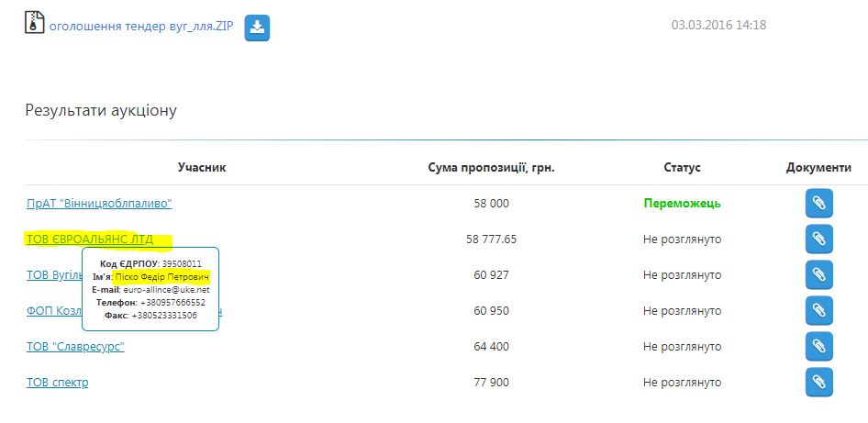Open the ФОП Козл participant link
Image resolution: width=868 pixels, height=423 pixels.
[x=53, y=311]
